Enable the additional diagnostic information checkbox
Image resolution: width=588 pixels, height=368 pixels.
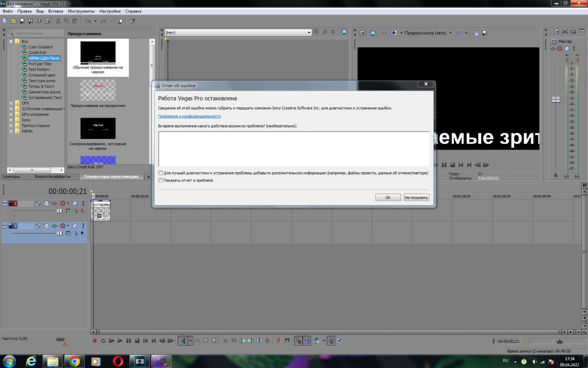point(161,173)
